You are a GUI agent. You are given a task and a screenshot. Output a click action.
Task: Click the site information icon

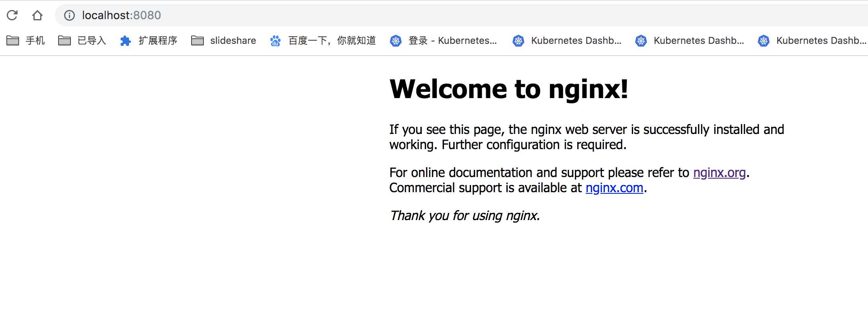click(69, 15)
